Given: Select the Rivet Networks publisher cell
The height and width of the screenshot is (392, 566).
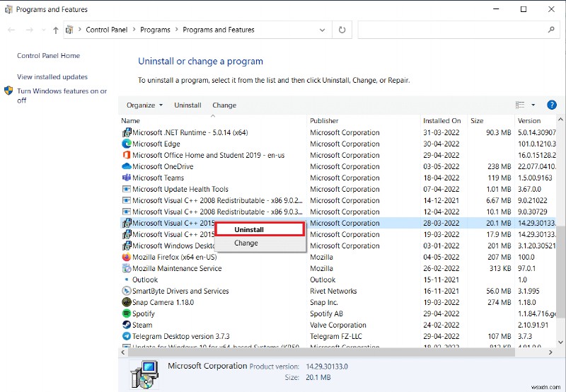Looking at the screenshot, I should [x=333, y=291].
